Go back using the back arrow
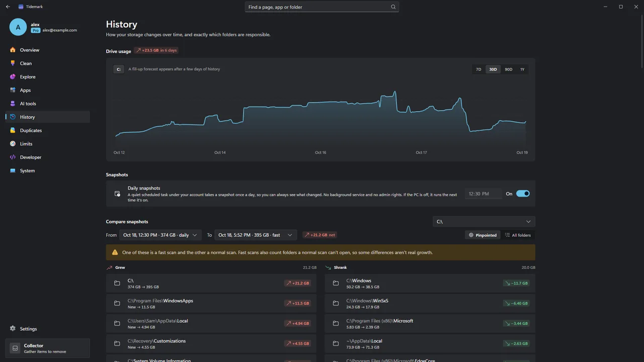The image size is (644, 362). (8, 7)
